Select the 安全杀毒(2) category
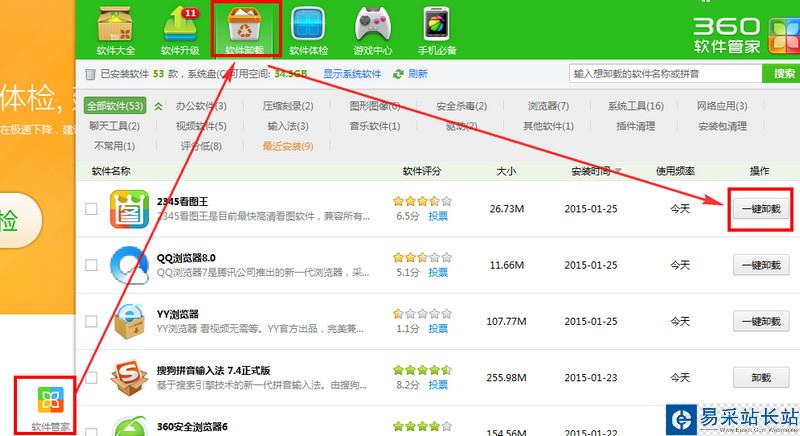This screenshot has height=436, width=800. point(461,106)
